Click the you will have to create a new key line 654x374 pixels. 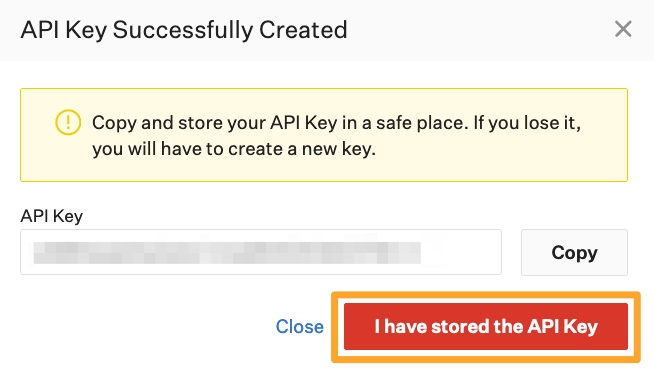(234, 149)
